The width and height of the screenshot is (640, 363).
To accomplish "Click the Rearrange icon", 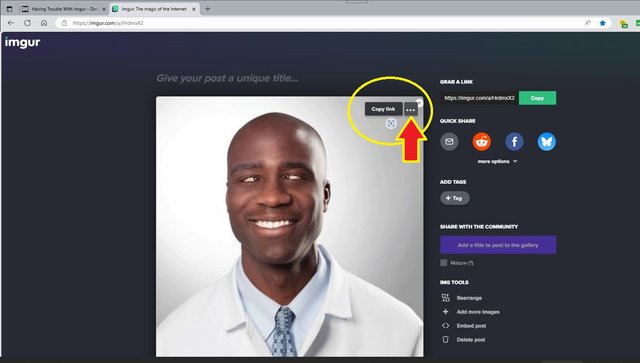I will point(445,298).
